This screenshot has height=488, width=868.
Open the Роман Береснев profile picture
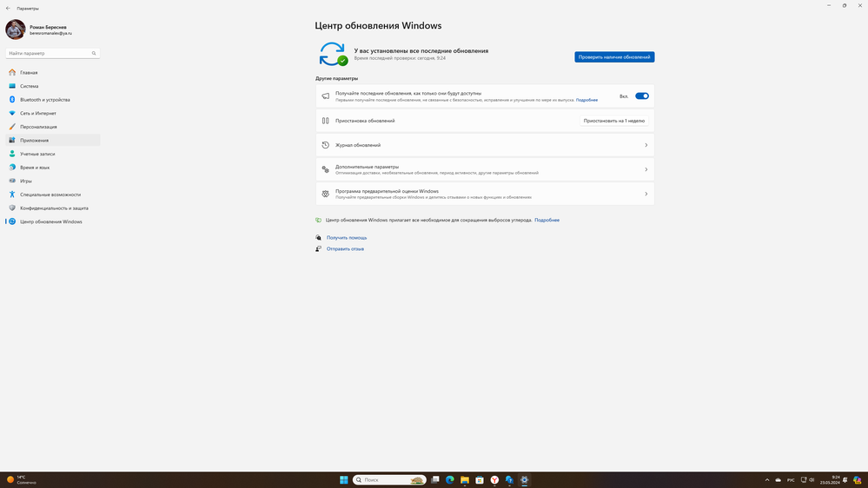[16, 30]
